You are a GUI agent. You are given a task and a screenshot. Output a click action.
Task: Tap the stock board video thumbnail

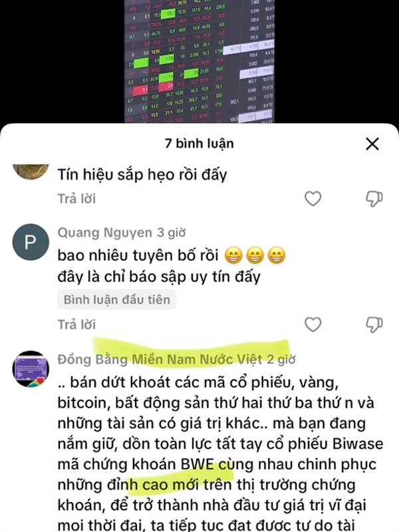(x=199, y=61)
